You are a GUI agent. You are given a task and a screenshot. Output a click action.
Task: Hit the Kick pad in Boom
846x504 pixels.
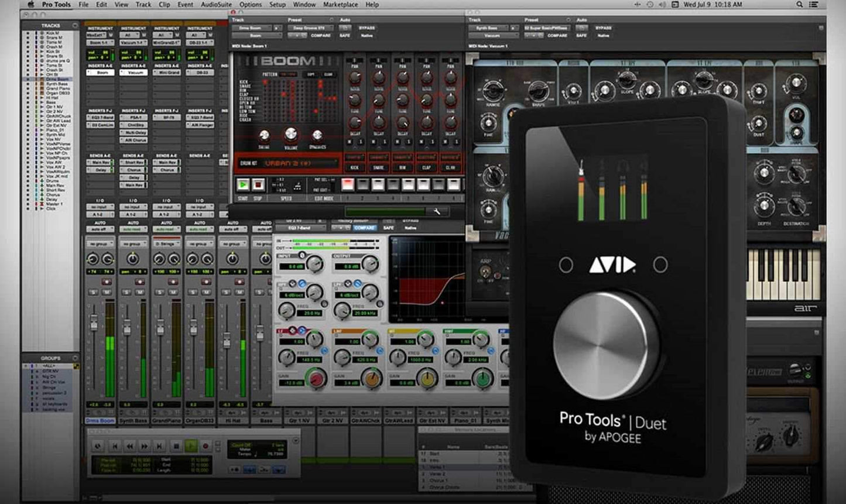tap(354, 167)
